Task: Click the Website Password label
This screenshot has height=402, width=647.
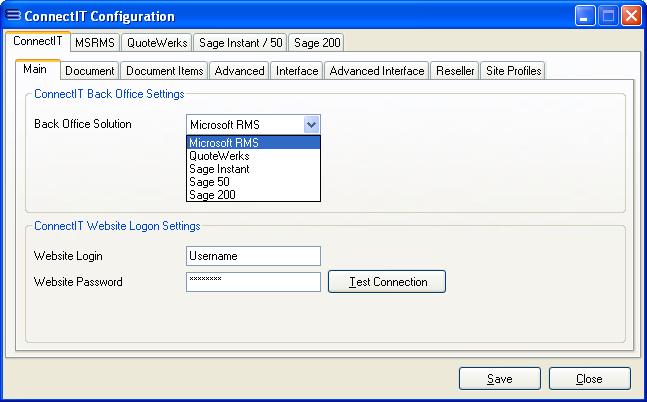Action: click(78, 282)
